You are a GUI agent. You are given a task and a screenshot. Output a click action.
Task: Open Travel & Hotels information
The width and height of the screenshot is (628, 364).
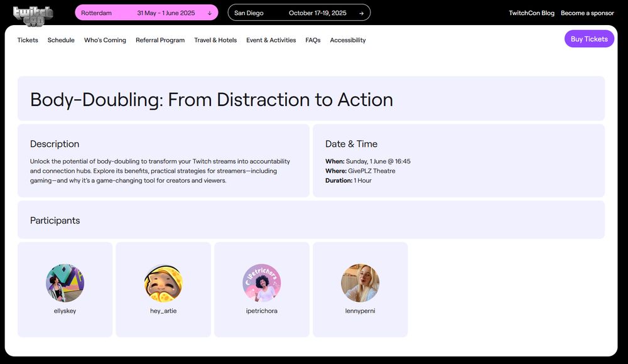tap(215, 40)
